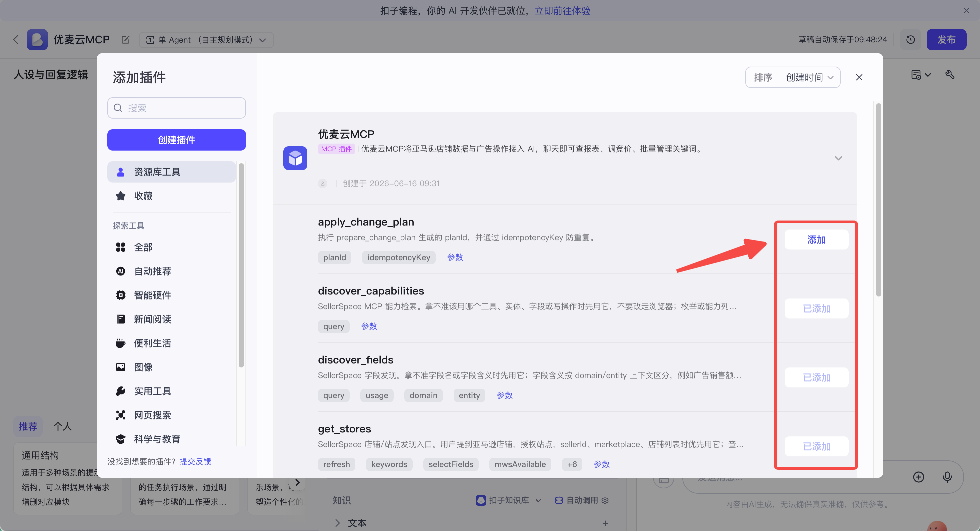Image resolution: width=980 pixels, height=531 pixels.
Task: Click the back arrow next to 优麦云MCP
Action: coord(16,40)
